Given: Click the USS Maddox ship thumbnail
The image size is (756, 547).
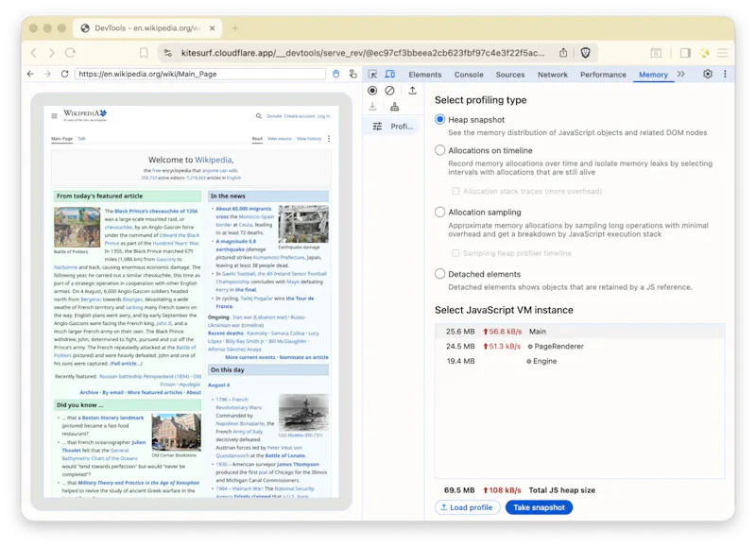Looking at the screenshot, I should point(303,413).
